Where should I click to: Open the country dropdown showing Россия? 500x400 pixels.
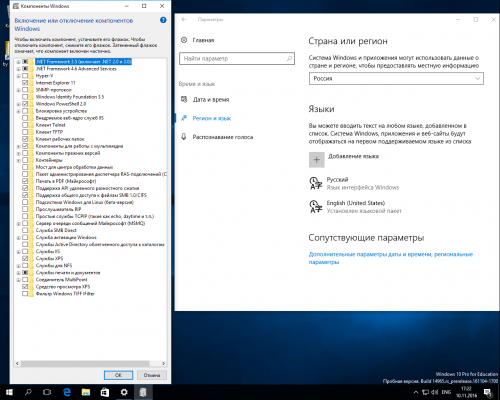point(396,79)
